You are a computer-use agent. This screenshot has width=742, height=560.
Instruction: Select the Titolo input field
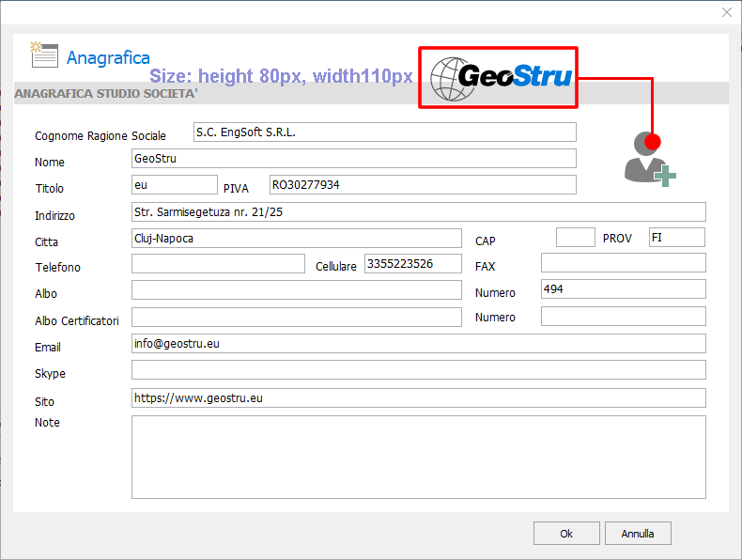[174, 184]
